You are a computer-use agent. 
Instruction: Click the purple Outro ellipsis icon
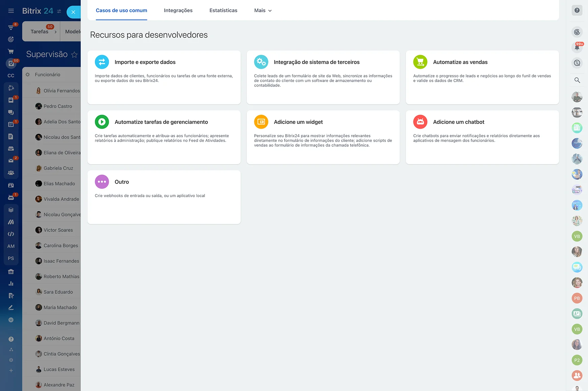[102, 182]
